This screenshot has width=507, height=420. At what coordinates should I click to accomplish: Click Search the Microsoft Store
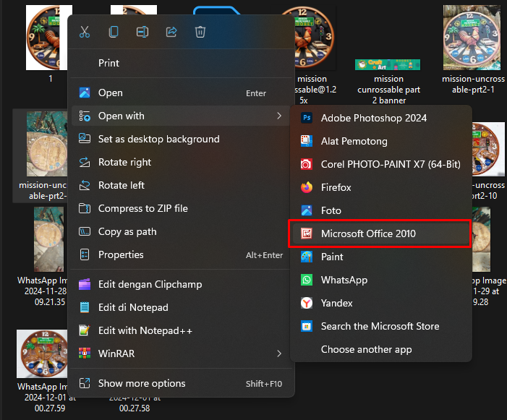coord(381,326)
